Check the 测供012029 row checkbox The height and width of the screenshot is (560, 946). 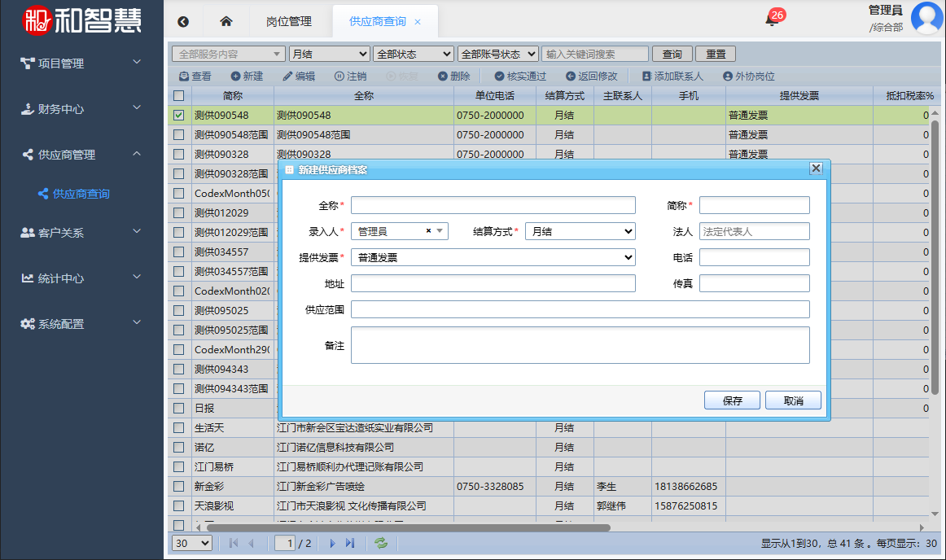pyautogui.click(x=178, y=212)
